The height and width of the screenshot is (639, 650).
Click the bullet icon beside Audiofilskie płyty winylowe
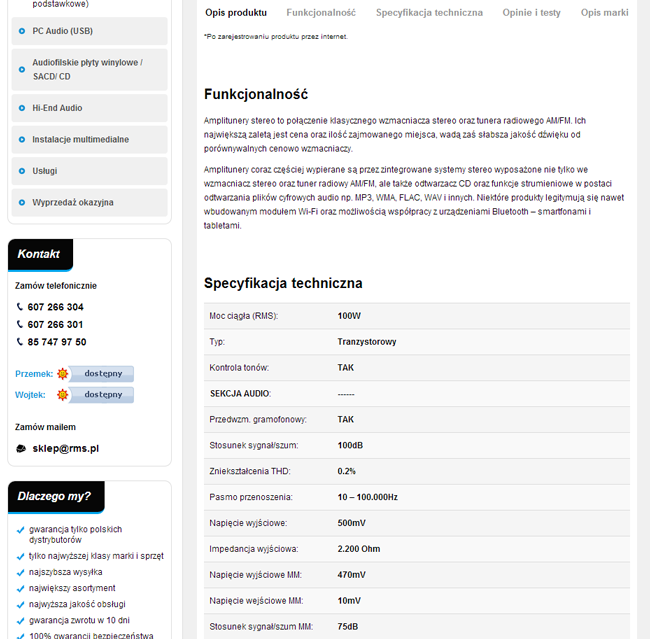22,70
